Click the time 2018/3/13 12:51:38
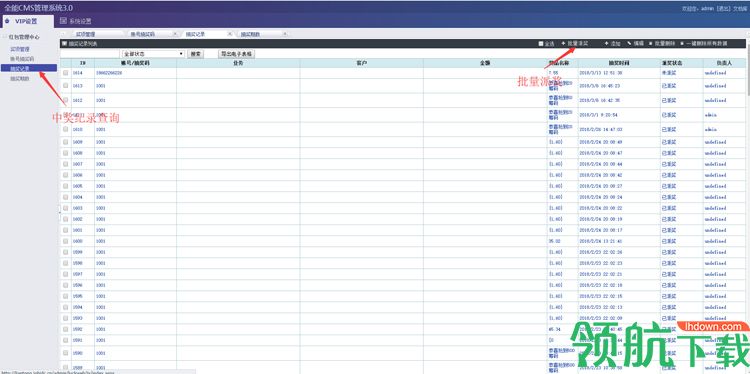 pyautogui.click(x=601, y=73)
